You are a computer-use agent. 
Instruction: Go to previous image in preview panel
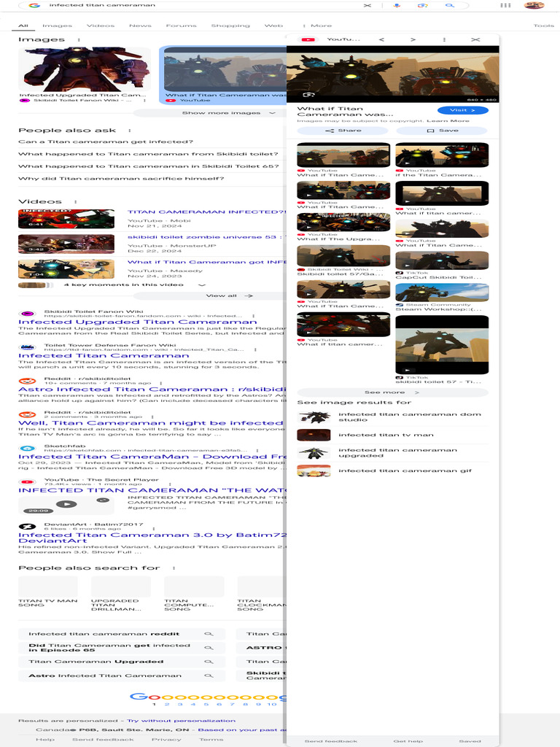coord(381,39)
